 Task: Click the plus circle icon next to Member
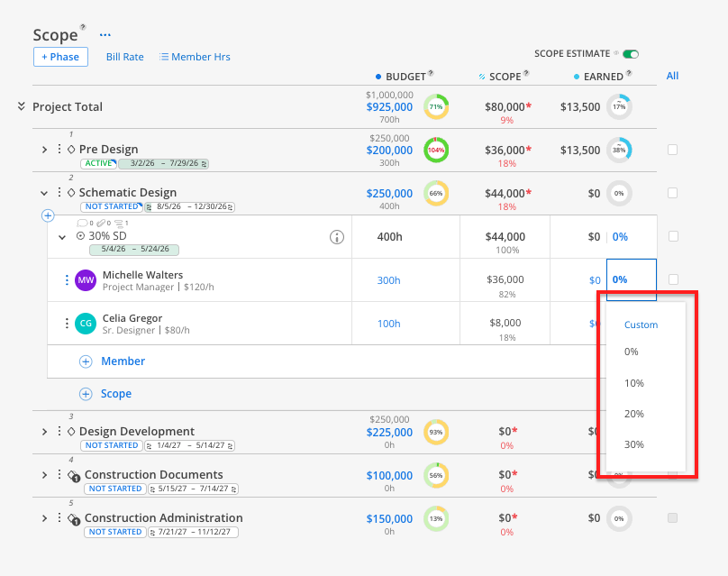86,361
